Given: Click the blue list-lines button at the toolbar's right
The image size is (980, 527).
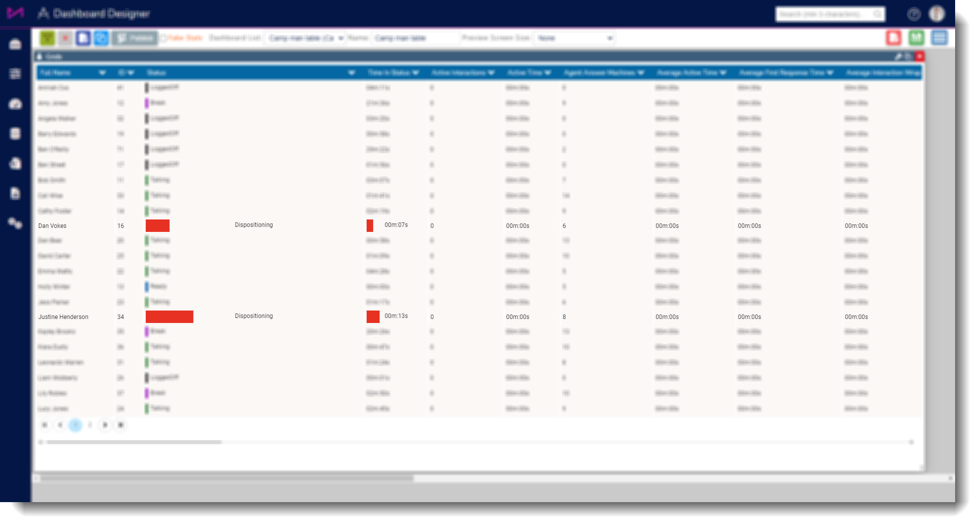Looking at the screenshot, I should point(939,38).
